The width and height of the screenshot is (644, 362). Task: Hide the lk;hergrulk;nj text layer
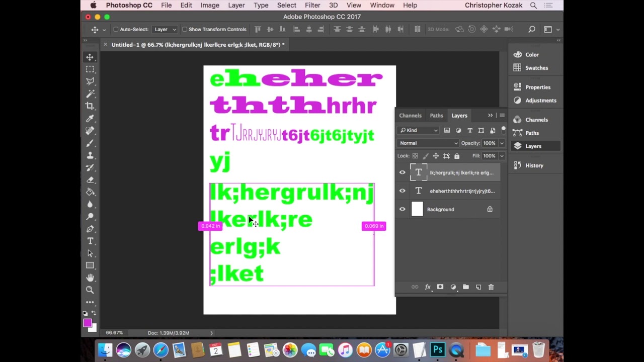click(x=403, y=172)
